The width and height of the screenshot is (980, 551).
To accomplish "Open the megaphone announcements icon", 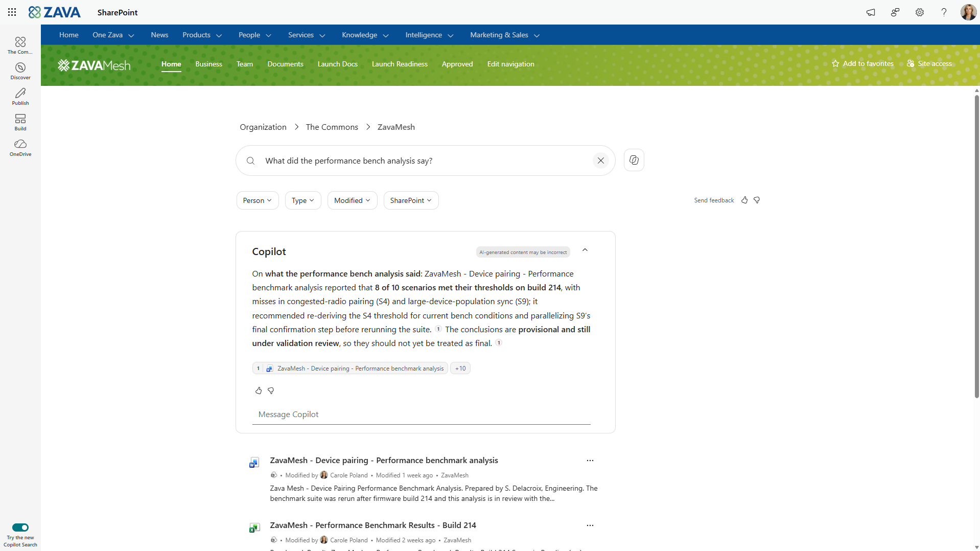I will coord(871,12).
